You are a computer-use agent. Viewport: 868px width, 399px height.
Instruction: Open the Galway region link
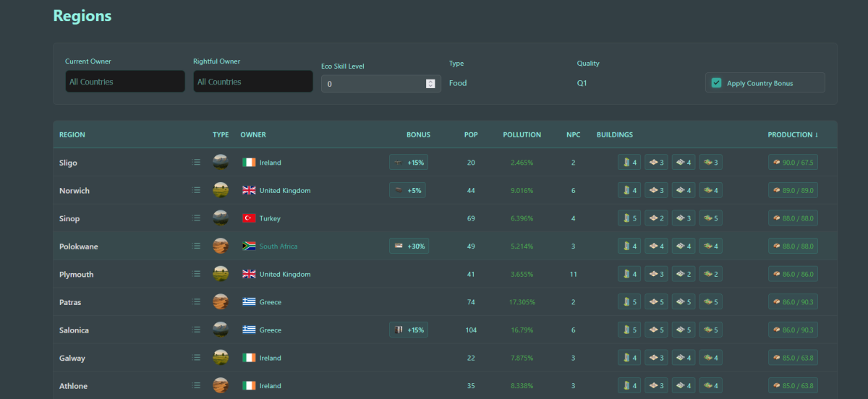pyautogui.click(x=72, y=358)
